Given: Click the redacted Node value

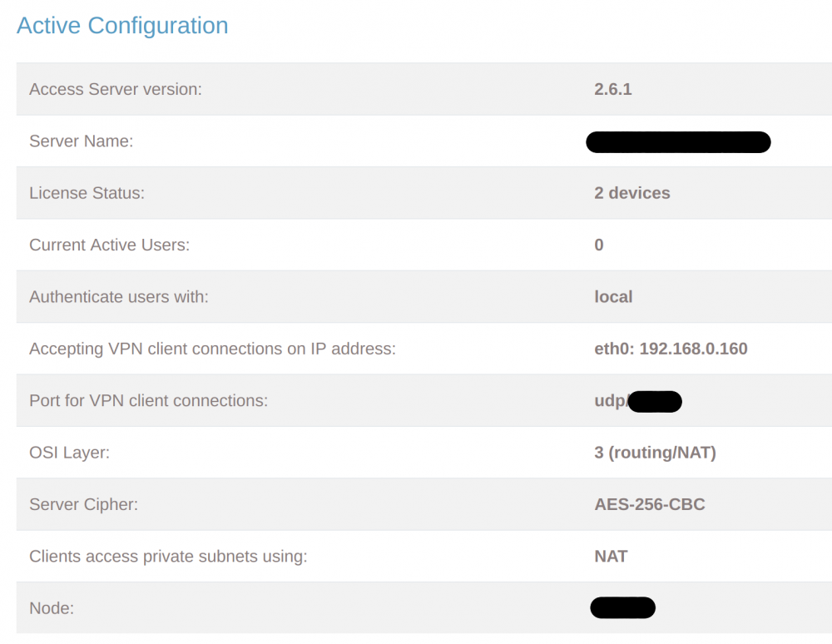Looking at the screenshot, I should pos(623,608).
